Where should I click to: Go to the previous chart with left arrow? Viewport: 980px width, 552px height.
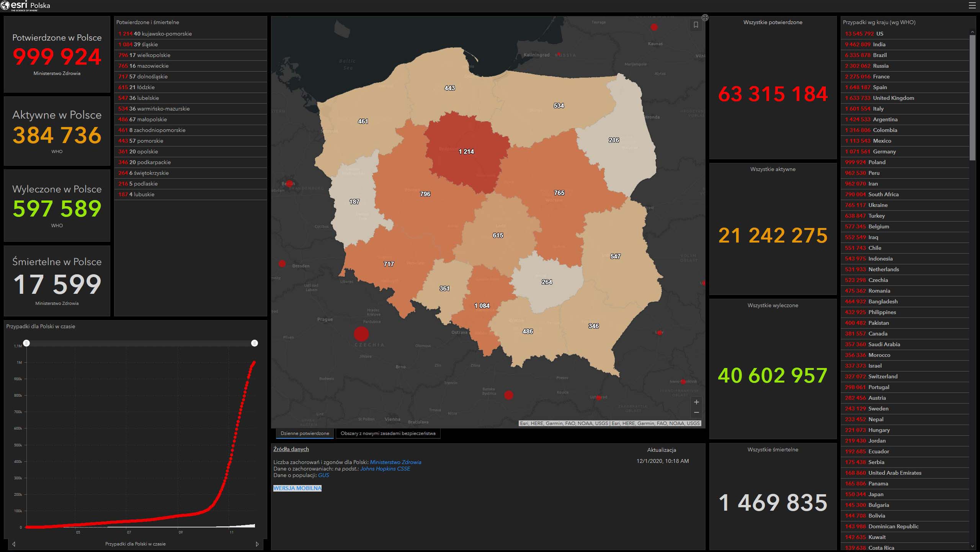pos(14,544)
